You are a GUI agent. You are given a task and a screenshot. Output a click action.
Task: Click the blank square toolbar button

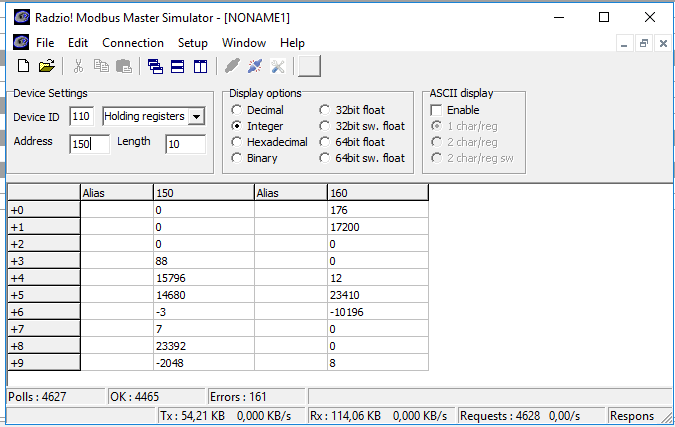(310, 67)
